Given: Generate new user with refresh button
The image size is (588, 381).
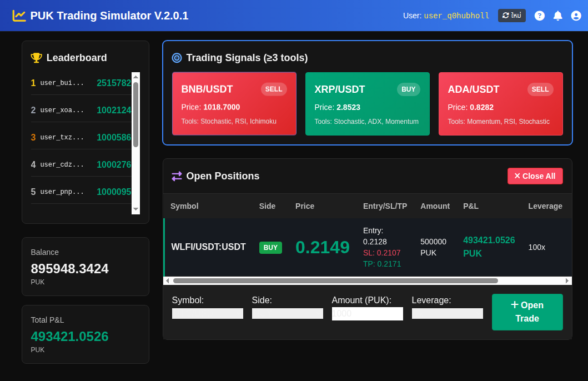Looking at the screenshot, I should coord(511,16).
